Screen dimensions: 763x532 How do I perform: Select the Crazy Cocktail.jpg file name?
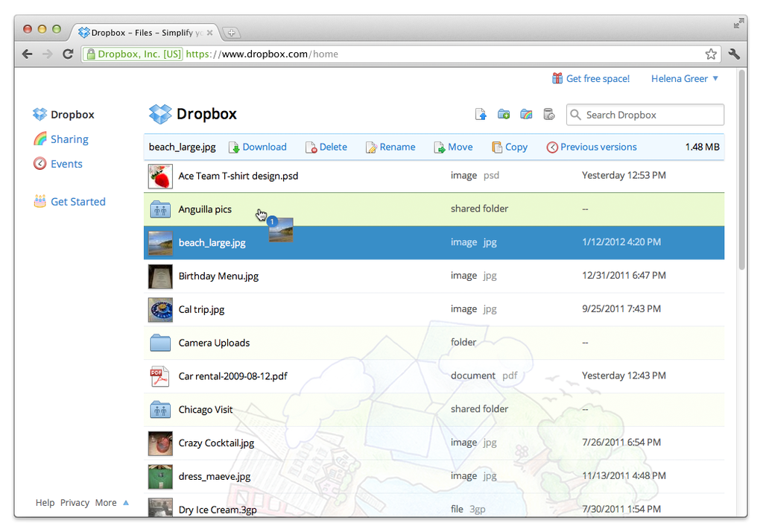pos(216,443)
